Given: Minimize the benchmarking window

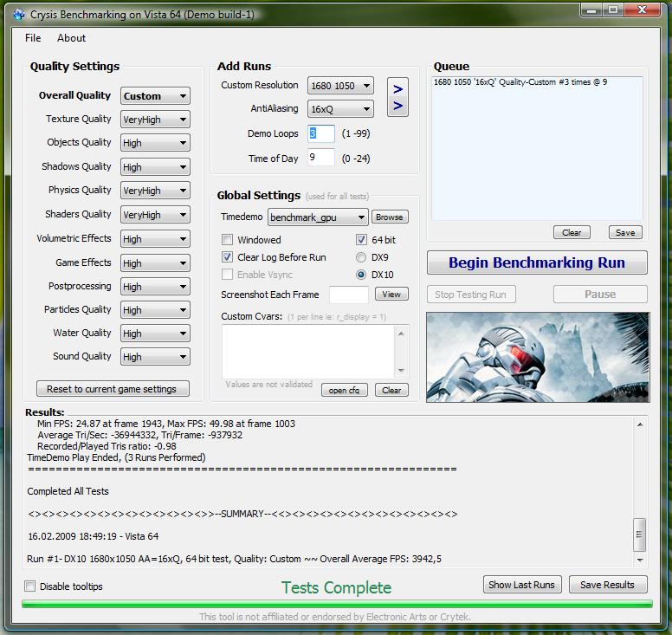Looking at the screenshot, I should point(591,10).
